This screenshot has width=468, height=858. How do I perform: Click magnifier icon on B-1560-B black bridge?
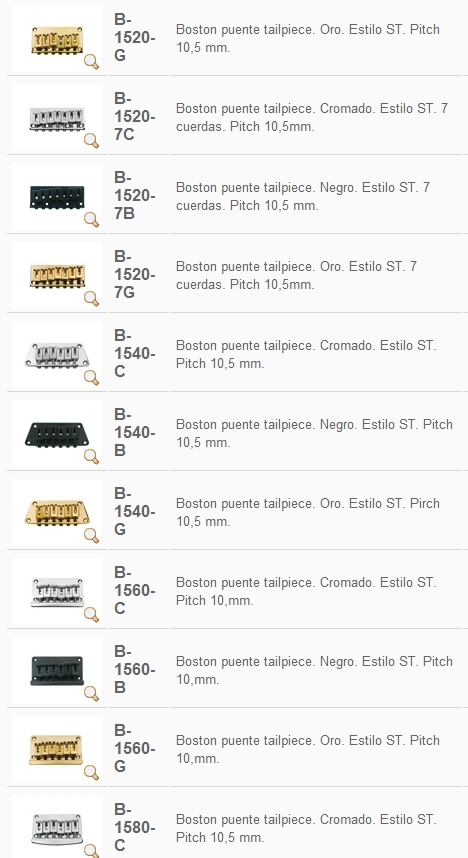pos(91,693)
